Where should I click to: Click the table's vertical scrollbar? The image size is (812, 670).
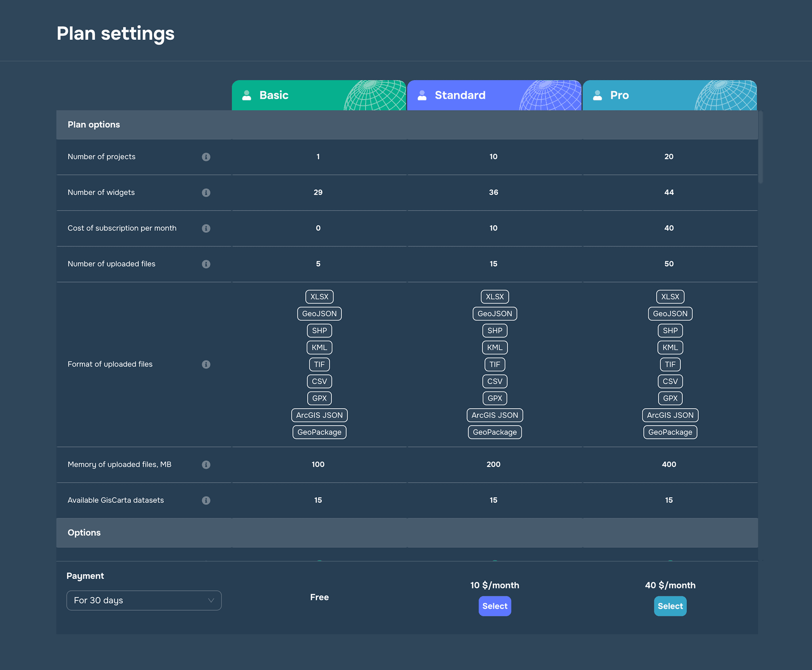pyautogui.click(x=760, y=148)
